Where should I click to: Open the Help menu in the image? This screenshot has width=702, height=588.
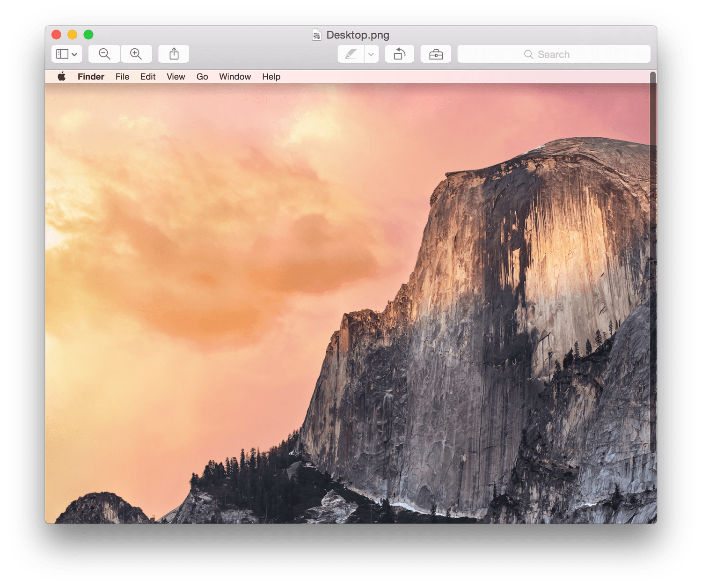(x=271, y=77)
